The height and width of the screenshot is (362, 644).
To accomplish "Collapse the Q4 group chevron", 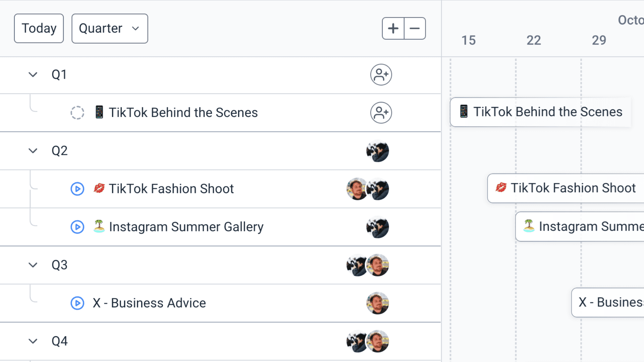I will (x=33, y=341).
